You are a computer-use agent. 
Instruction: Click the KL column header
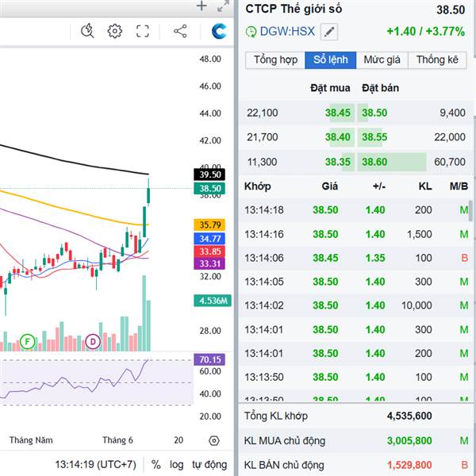pos(425,186)
